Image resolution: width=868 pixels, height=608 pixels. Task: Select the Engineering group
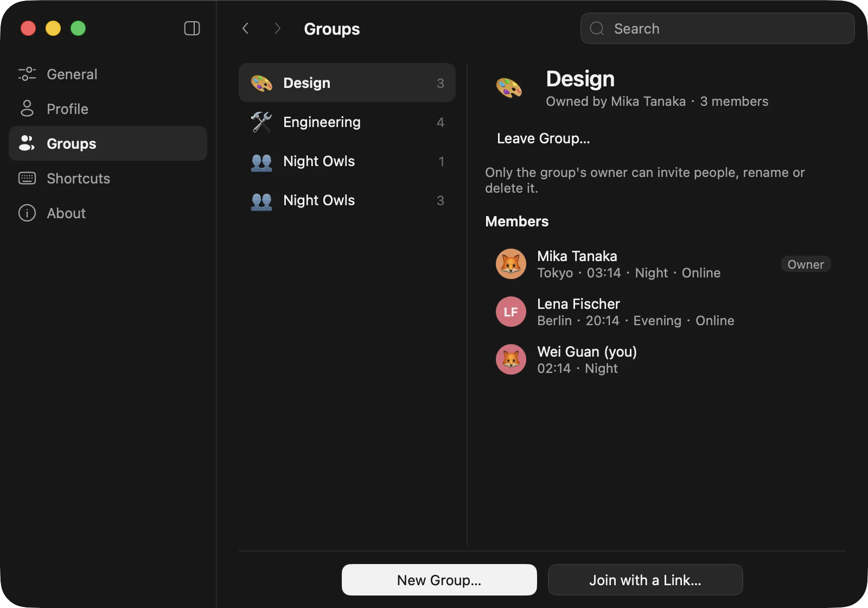tap(347, 122)
